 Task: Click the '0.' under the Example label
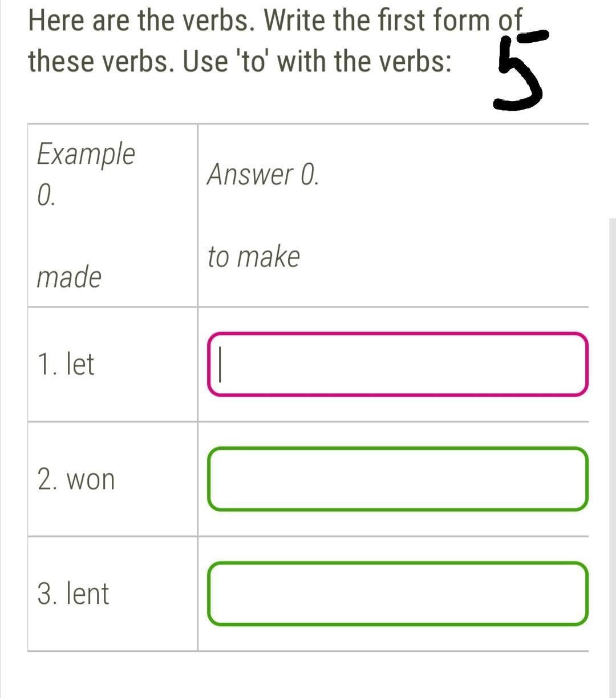pos(46,196)
